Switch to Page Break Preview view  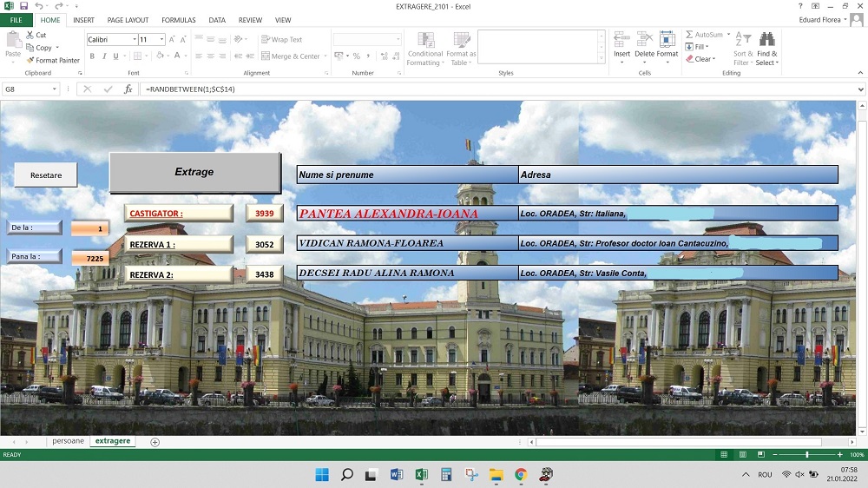[755, 454]
